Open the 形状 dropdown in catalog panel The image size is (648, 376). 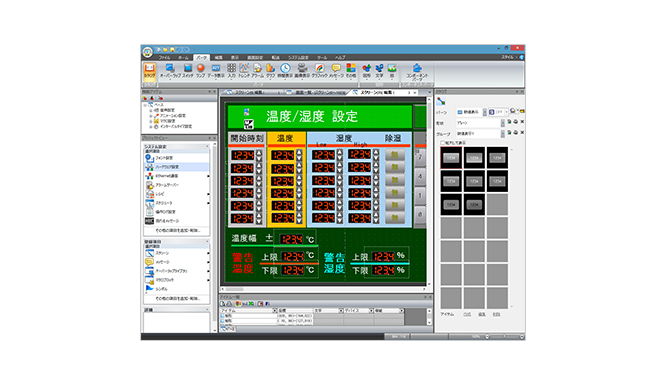point(503,123)
